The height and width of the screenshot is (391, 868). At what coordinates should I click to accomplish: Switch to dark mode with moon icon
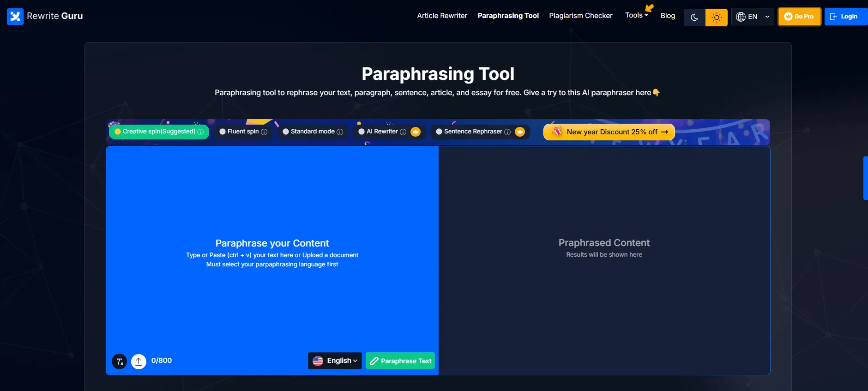tap(694, 18)
